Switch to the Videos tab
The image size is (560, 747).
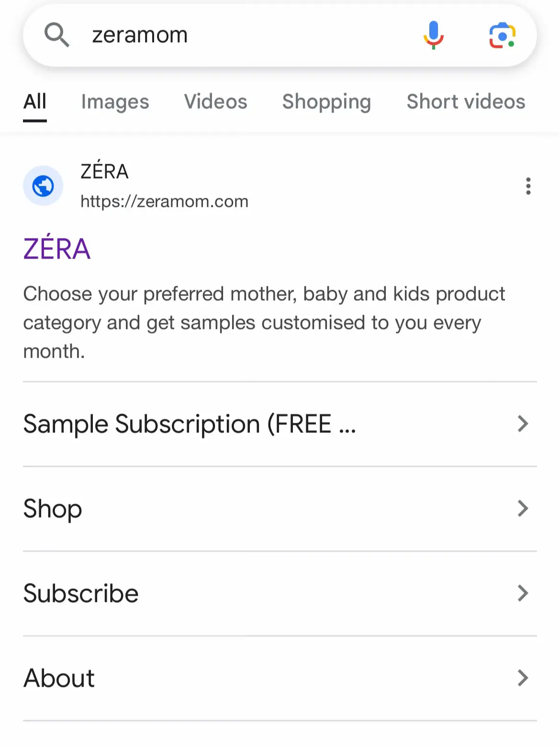click(215, 102)
